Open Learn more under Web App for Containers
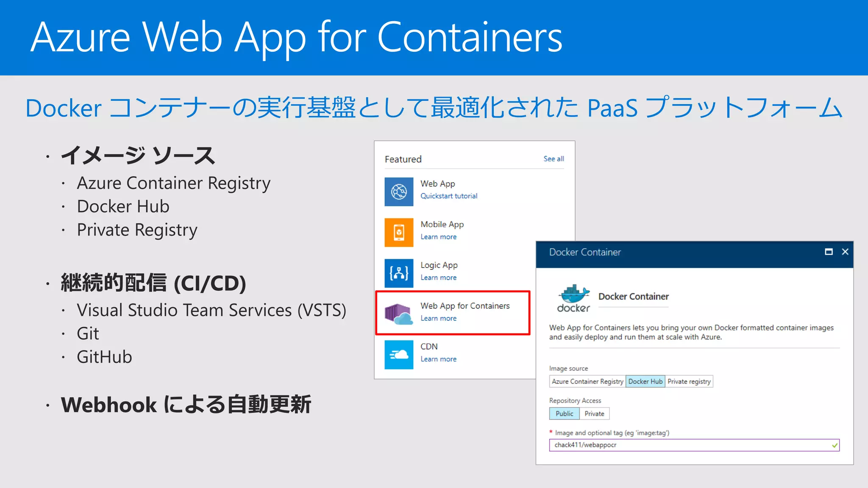The width and height of the screenshot is (868, 488). tap(439, 318)
